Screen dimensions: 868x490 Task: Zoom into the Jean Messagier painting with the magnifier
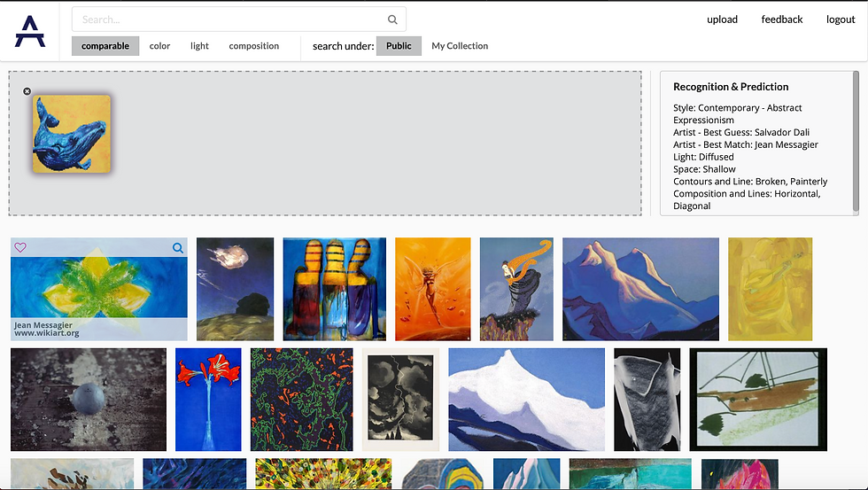tap(178, 247)
